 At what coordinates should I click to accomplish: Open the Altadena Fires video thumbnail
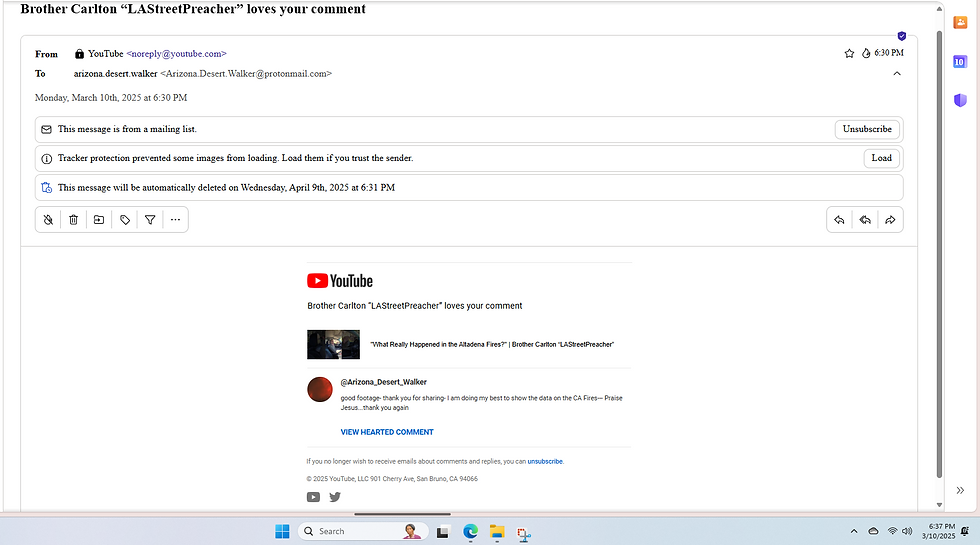tap(333, 344)
